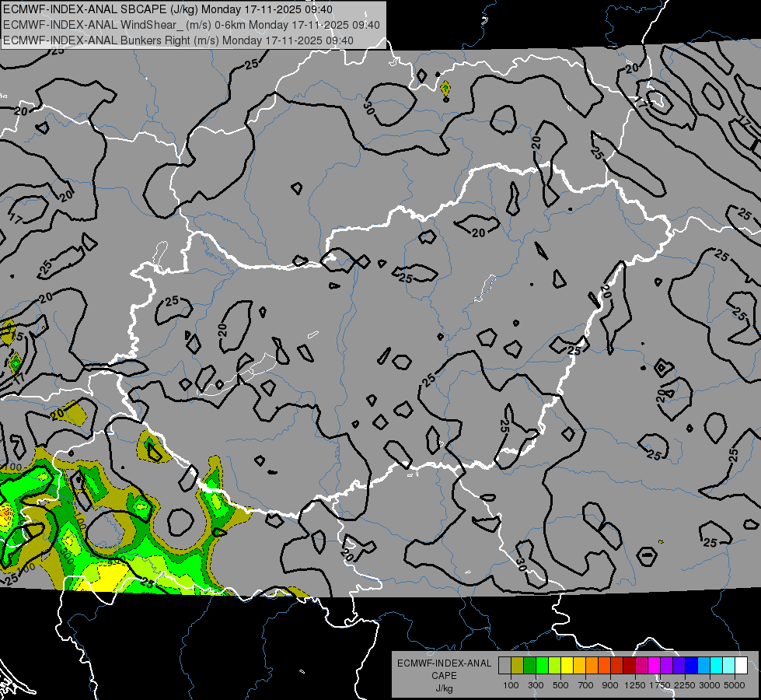The height and width of the screenshot is (700, 761).
Task: Click the 1750 legend scale value
Action: 660,685
